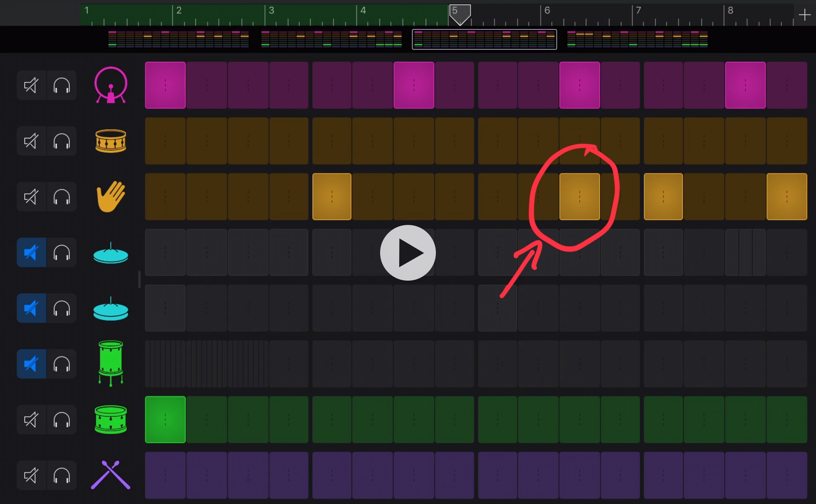
Task: Open the first pattern overview thumbnail
Action: pos(178,39)
